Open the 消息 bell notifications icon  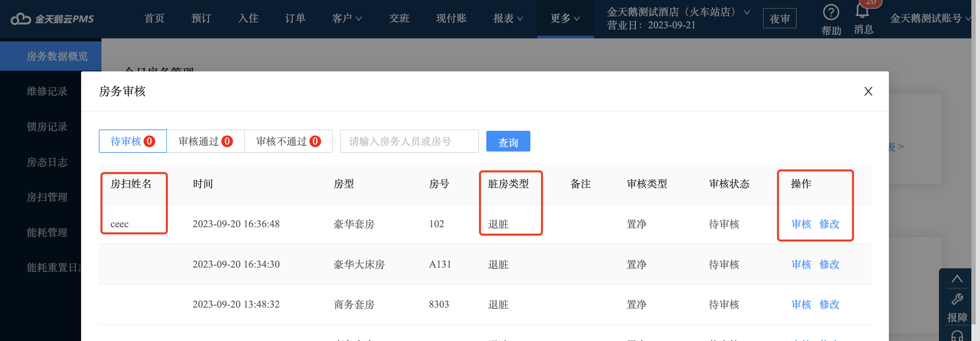(x=863, y=11)
